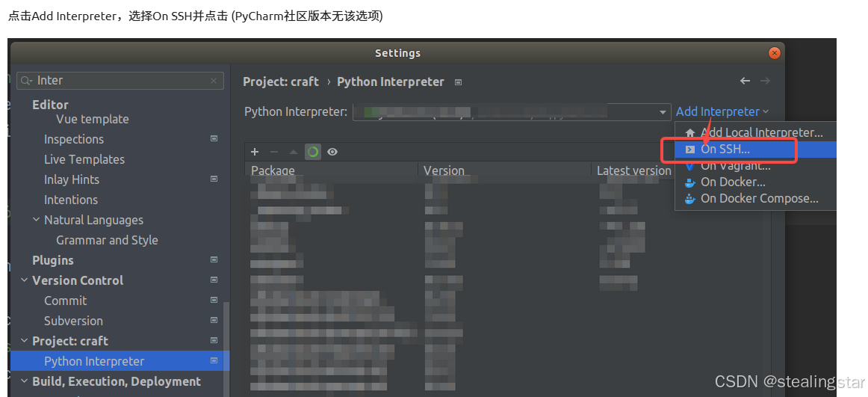Click Docker Compose icon in menu

pos(689,199)
